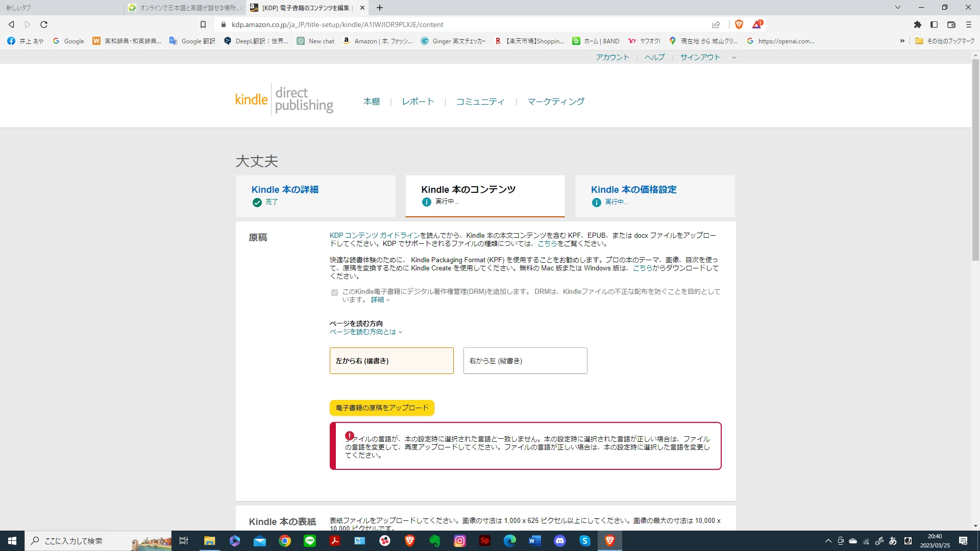
Task: Click the bookmark page icon in address bar
Action: [203, 24]
